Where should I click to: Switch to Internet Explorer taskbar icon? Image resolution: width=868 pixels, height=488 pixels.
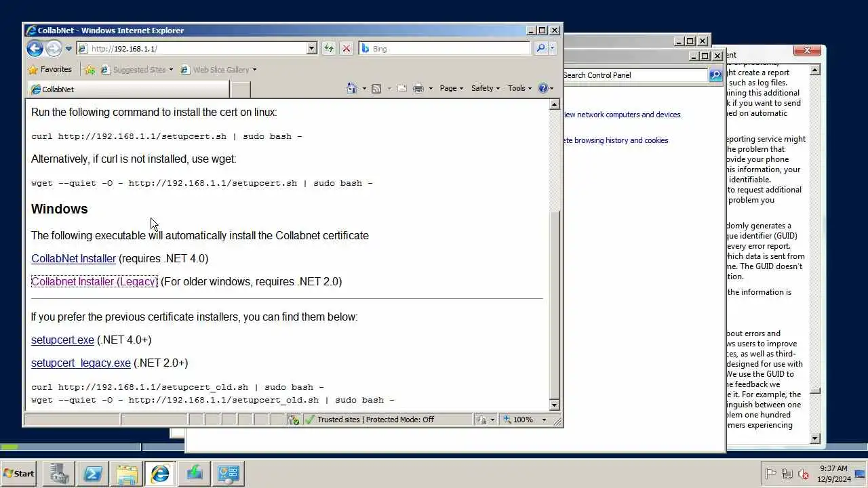[160, 473]
